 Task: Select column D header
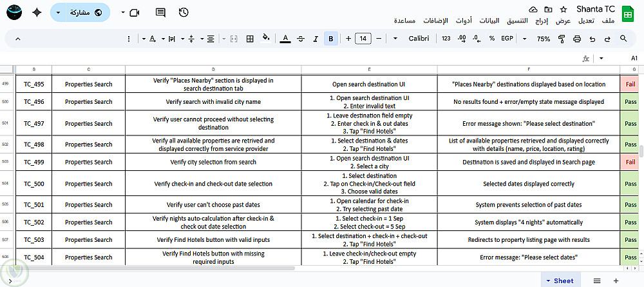pos(213,70)
